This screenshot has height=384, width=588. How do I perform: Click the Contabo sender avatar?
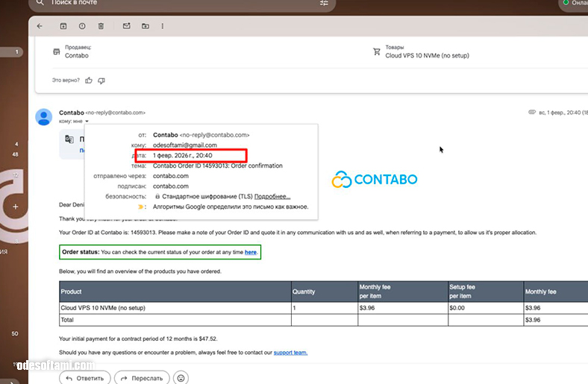point(44,117)
